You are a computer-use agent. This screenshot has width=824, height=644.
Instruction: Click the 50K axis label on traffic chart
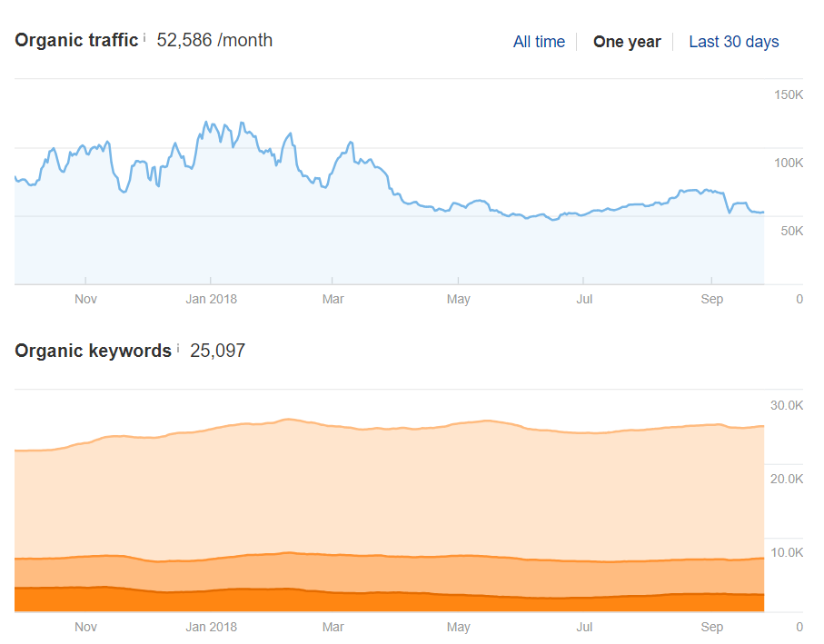791,231
